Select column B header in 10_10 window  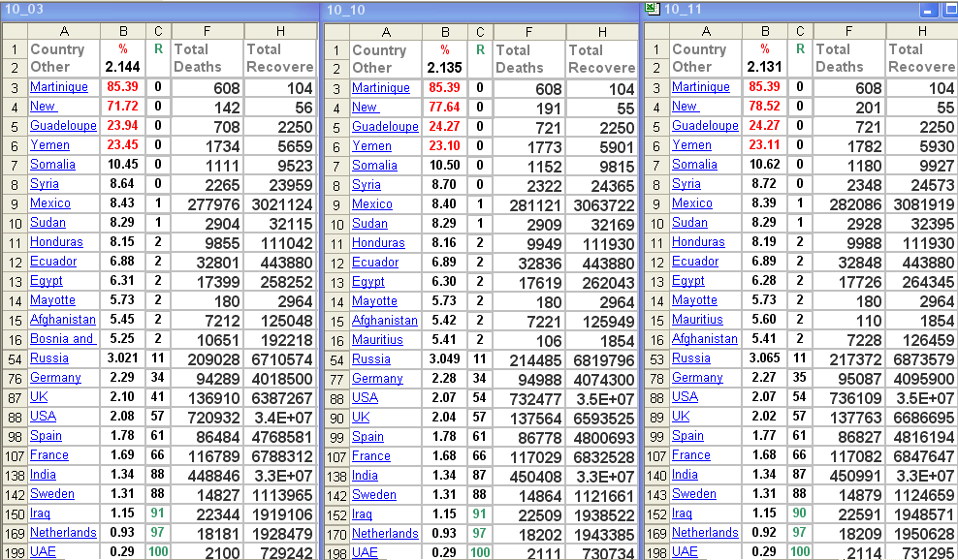[445, 32]
